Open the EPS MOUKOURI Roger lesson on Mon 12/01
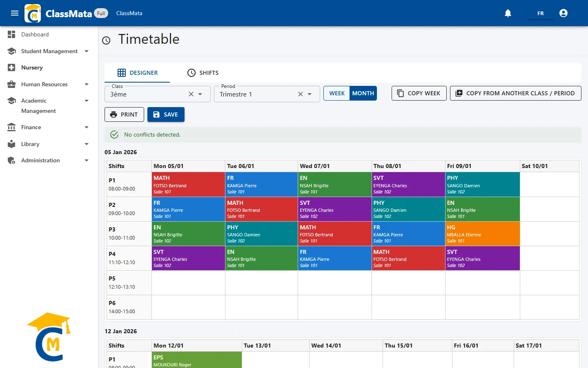This screenshot has height=368, width=588. [x=197, y=360]
